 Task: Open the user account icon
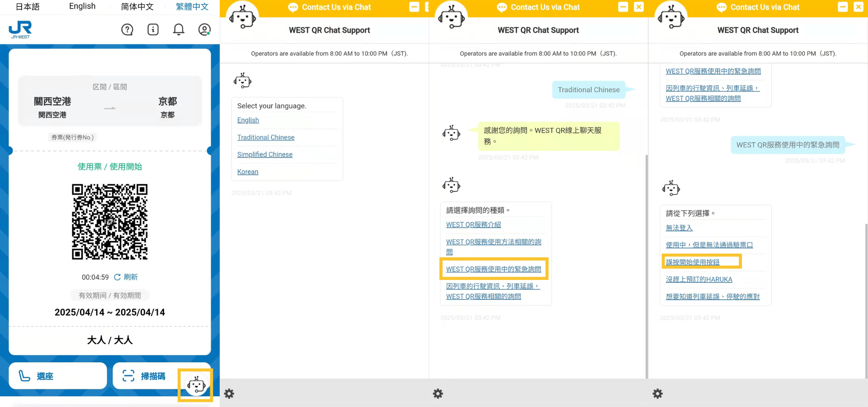click(205, 30)
